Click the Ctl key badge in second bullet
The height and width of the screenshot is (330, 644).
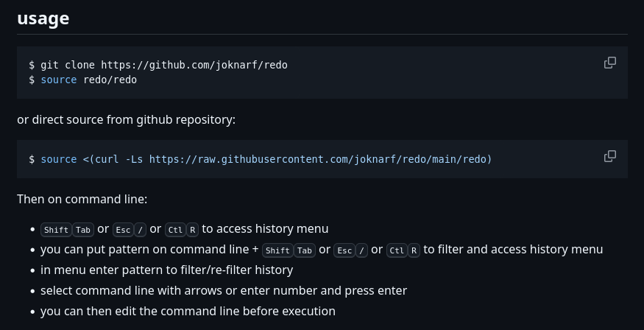point(397,250)
